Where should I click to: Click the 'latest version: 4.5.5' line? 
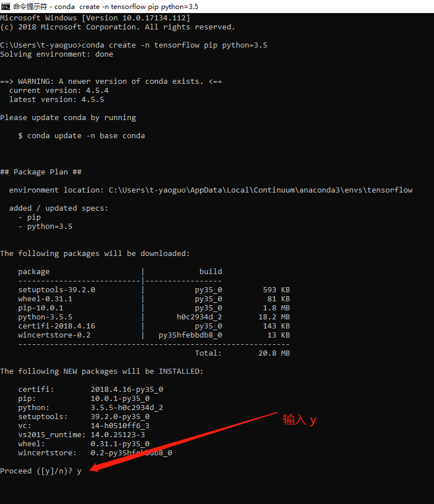tap(57, 100)
